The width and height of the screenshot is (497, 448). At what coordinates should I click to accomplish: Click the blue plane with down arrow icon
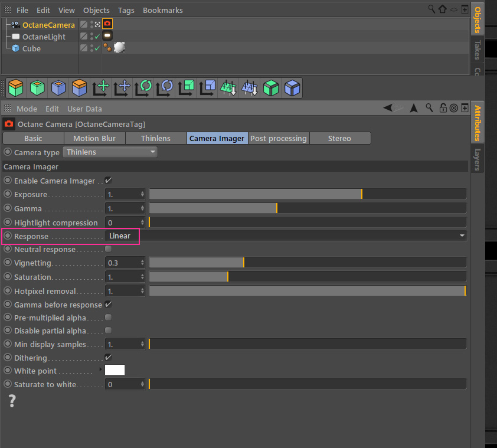[x=250, y=88]
